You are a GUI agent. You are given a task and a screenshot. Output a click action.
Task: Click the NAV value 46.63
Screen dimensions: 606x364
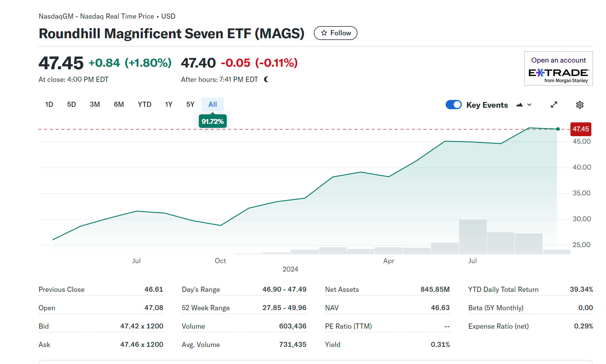(440, 308)
